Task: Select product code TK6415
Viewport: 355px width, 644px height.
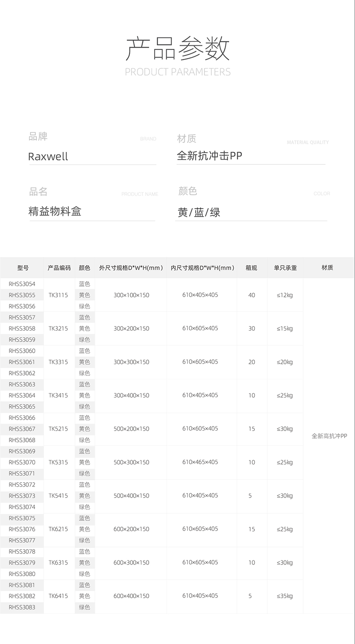Action: pos(58,596)
